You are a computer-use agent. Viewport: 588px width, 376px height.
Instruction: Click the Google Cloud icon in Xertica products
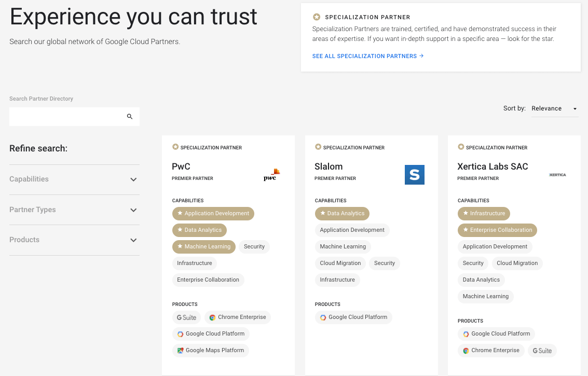pos(466,334)
